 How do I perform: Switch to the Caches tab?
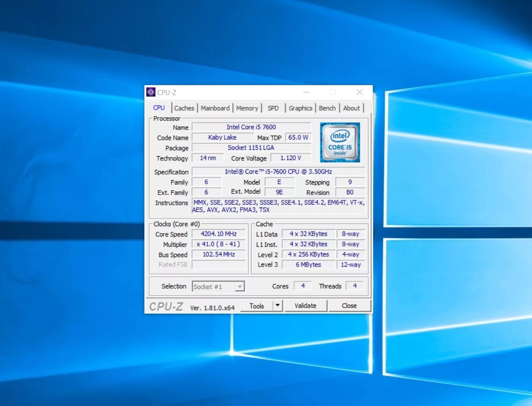(184, 108)
